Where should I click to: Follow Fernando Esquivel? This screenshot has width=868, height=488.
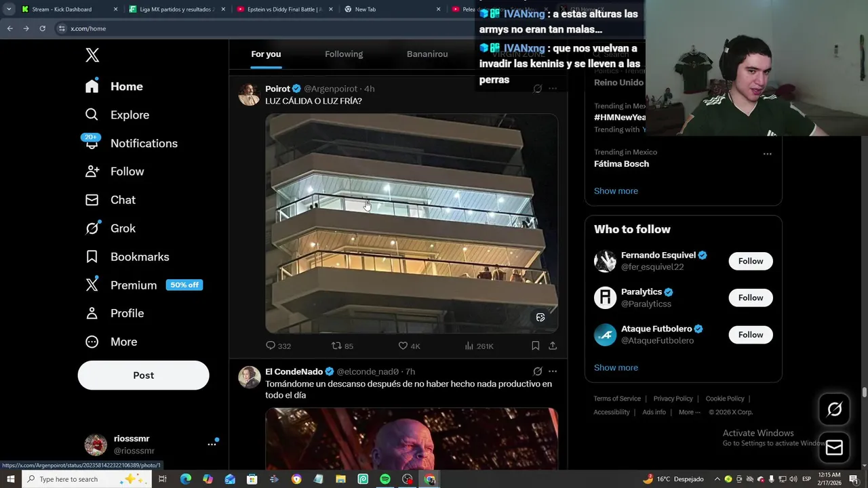tap(751, 261)
